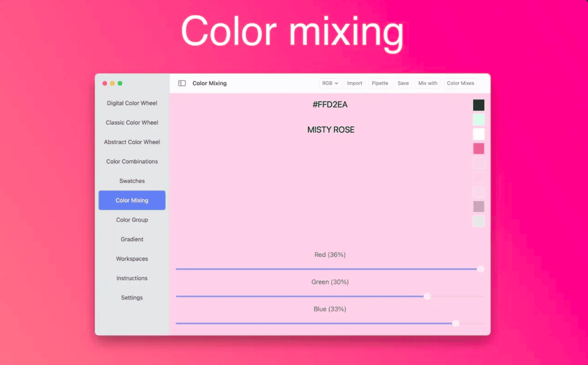
Task: Click the Blue (33%) label
Action: pyautogui.click(x=330, y=309)
